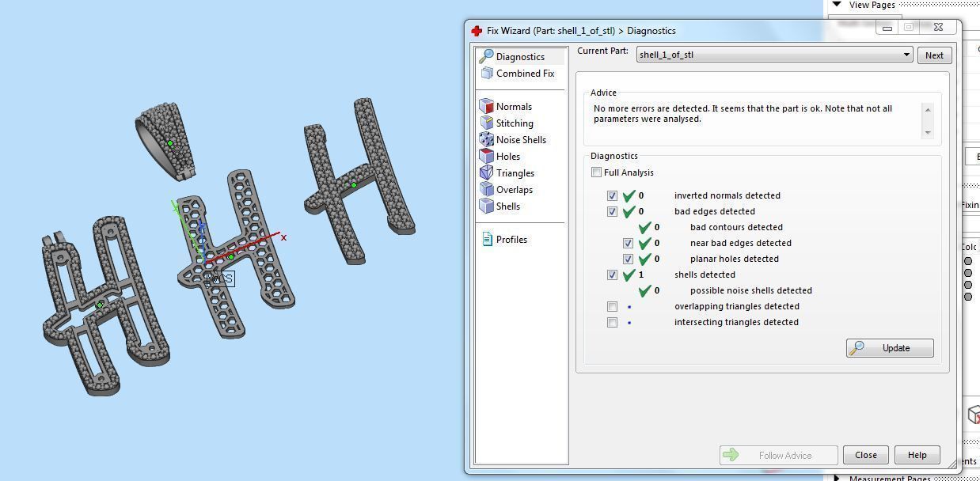Uncheck the shells detected checkbox

(612, 275)
